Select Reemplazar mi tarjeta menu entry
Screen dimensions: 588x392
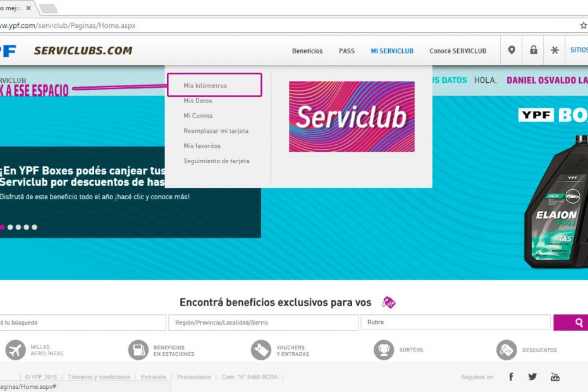216,130
